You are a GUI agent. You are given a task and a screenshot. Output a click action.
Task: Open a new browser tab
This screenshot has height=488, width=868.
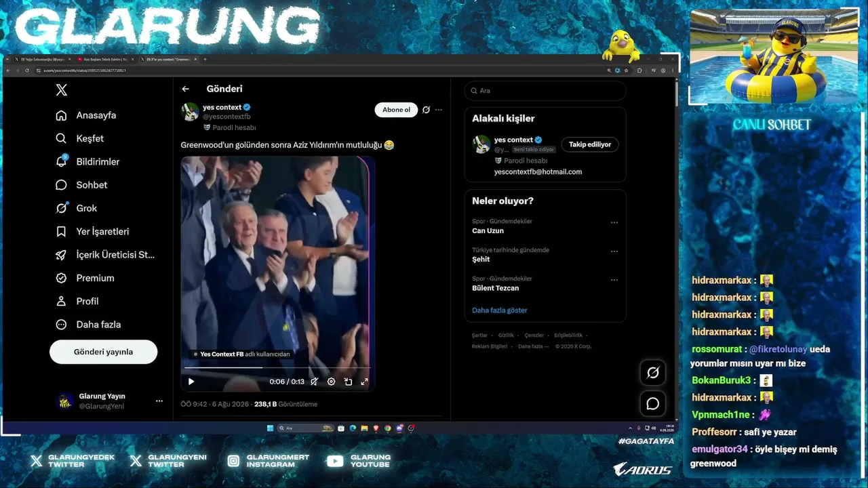[x=205, y=60]
